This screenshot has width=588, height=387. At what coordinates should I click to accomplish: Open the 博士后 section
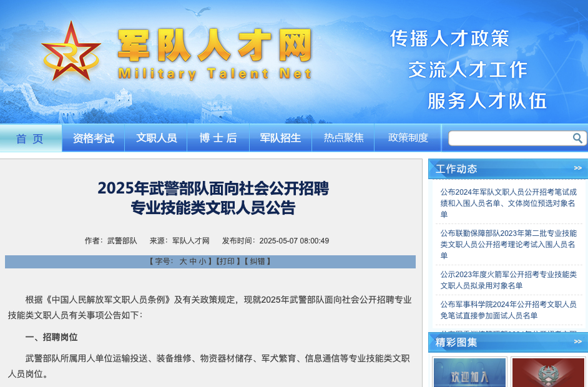pos(218,138)
